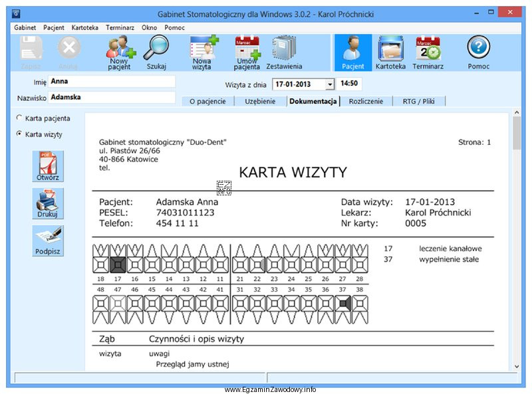Viewport: 532px width, 394px height.
Task: Expand the visit date dropdown arrow
Action: pyautogui.click(x=330, y=84)
